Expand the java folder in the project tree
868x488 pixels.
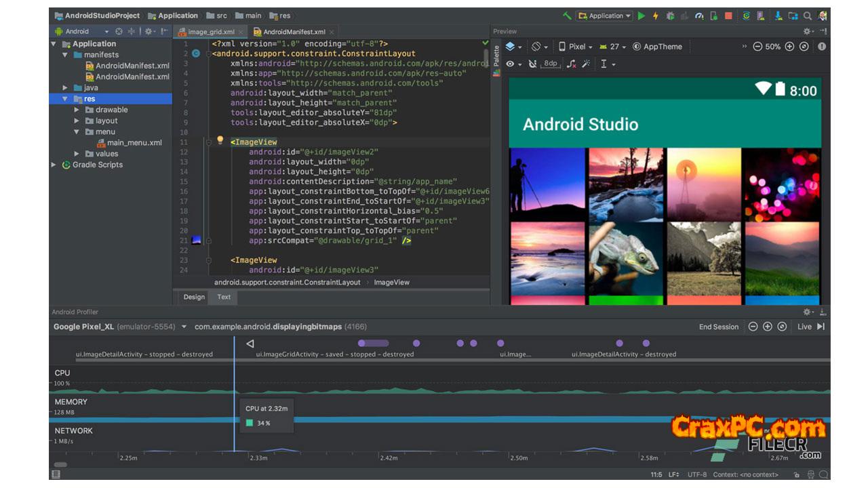point(66,88)
